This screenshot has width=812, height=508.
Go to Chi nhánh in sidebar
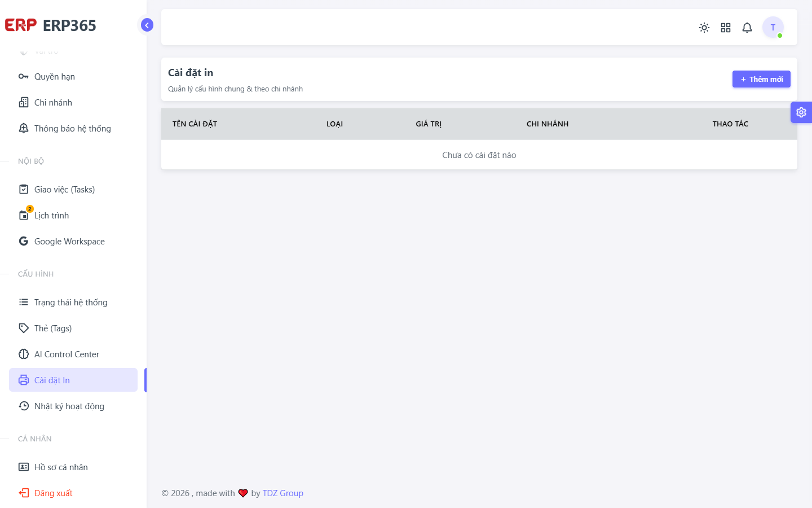[x=73, y=103]
